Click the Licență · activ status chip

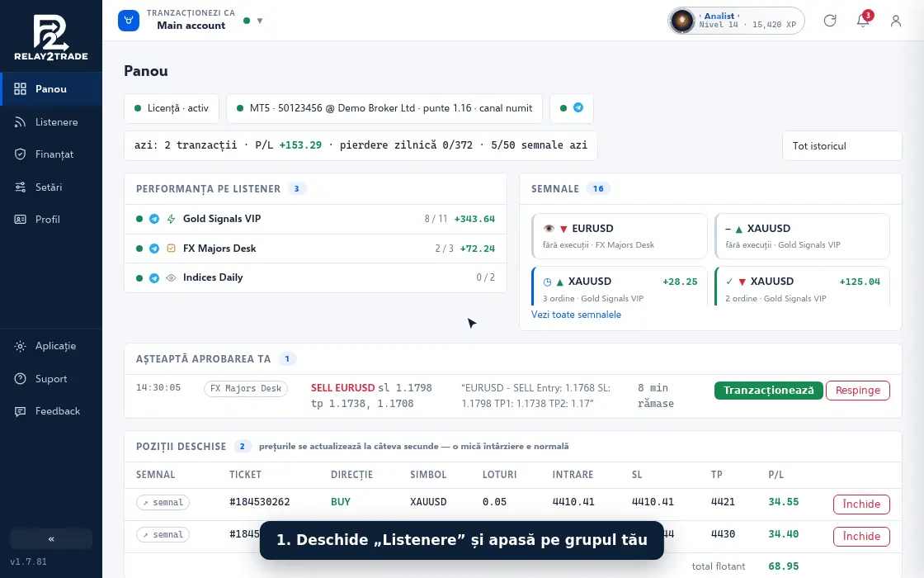pyautogui.click(x=172, y=108)
